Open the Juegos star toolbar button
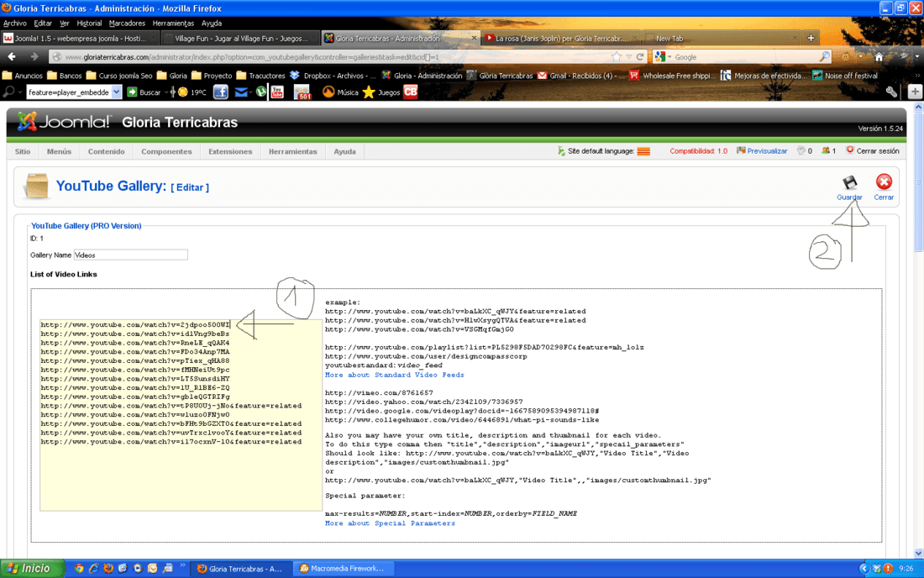The width and height of the screenshot is (924, 578). 381,92
